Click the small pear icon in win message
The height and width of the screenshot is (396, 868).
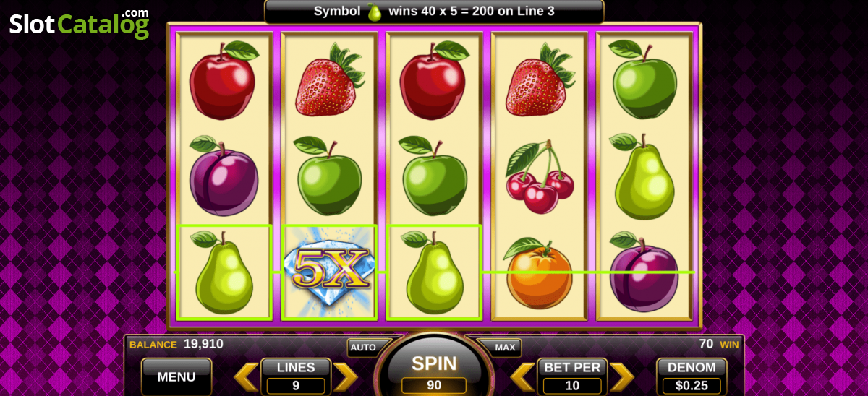374,12
